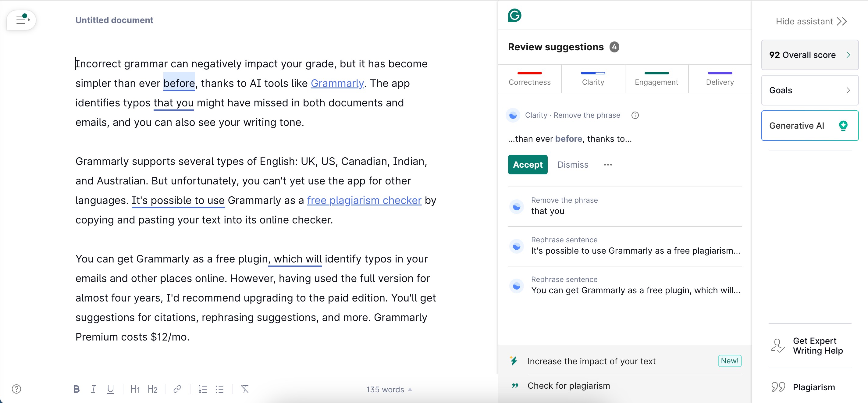The image size is (868, 403).
Task: Apply italic formatting
Action: click(93, 389)
